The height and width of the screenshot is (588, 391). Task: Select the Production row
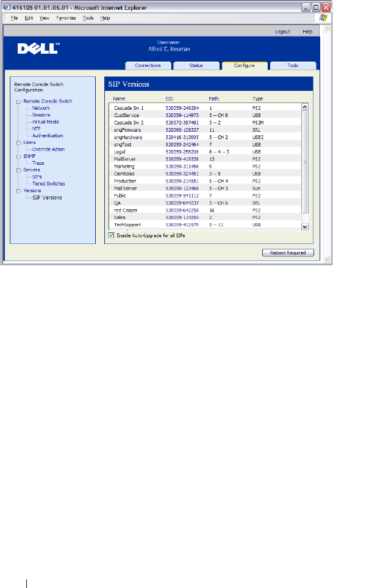205,181
